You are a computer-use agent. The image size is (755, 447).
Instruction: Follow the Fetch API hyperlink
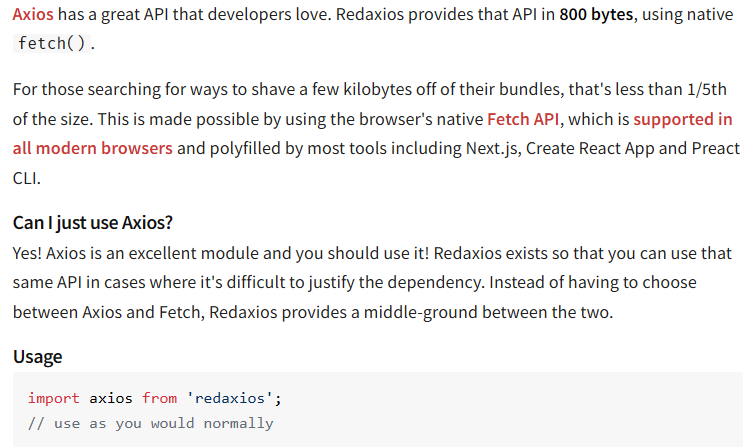click(524, 119)
